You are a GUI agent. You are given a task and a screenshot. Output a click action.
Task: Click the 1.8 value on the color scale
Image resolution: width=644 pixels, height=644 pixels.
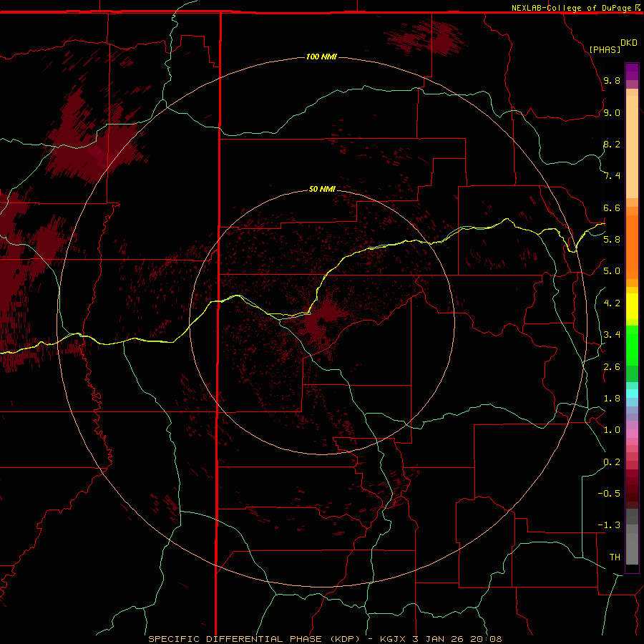(612, 399)
